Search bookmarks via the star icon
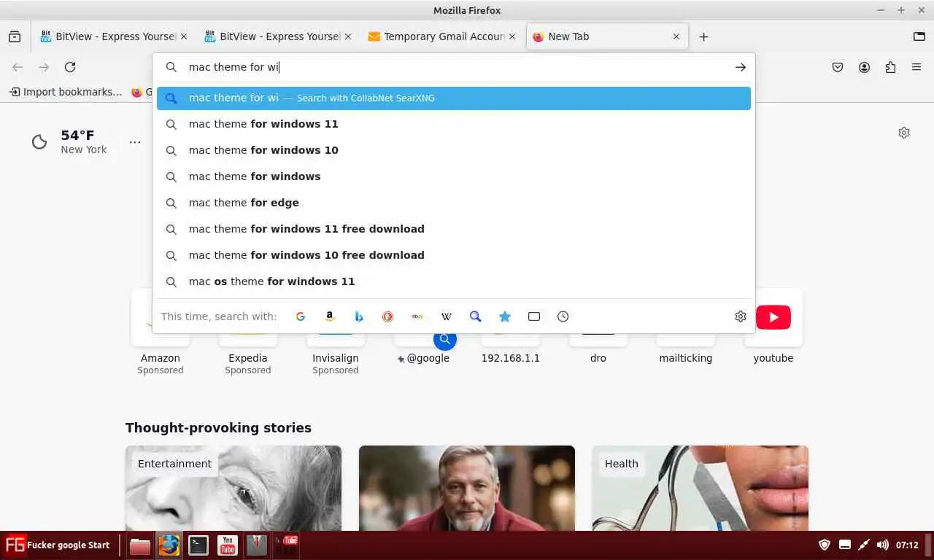934x560 pixels. [505, 316]
